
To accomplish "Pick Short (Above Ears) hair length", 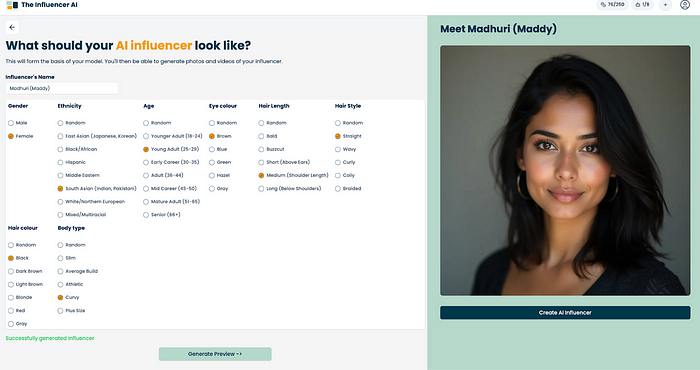I will pyautogui.click(x=284, y=162).
